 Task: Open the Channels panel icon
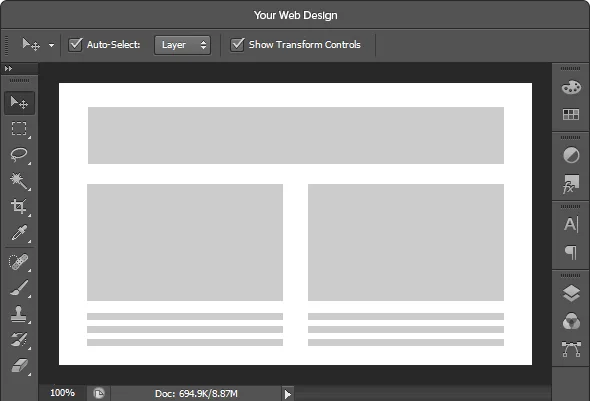pos(571,321)
